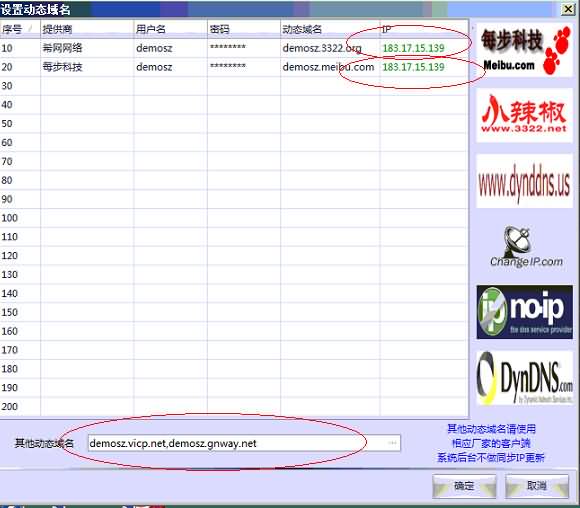The height and width of the screenshot is (508, 580).
Task: Click the 其他动态域名请使用 note text
Action: (491, 429)
